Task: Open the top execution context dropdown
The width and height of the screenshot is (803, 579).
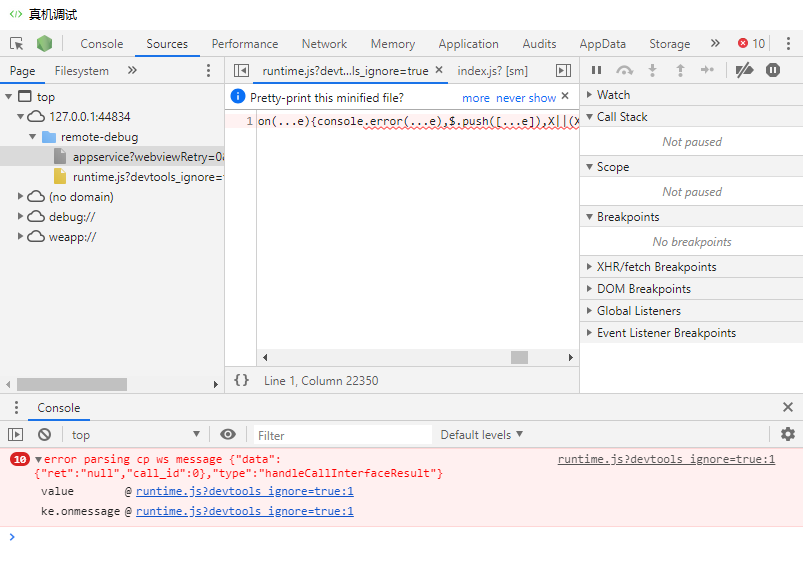Action: (x=135, y=435)
